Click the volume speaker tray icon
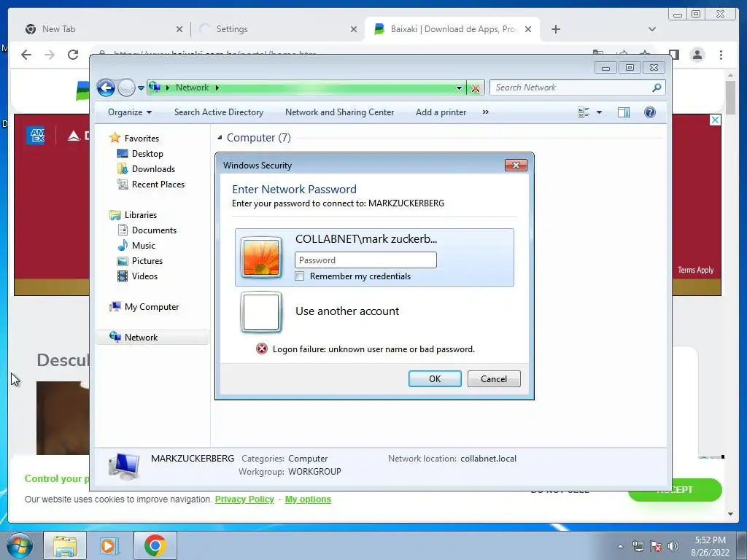Image resolution: width=747 pixels, height=560 pixels. 673,547
